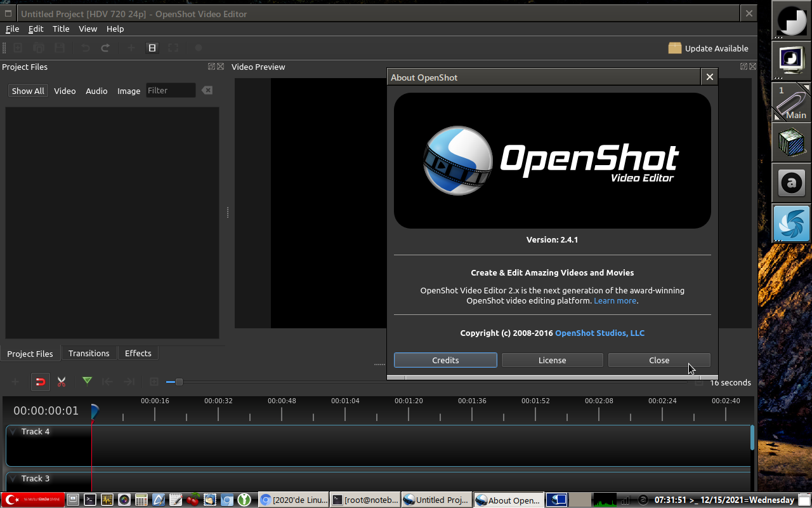Click the "Version: 2.4.1" text

[552, 239]
